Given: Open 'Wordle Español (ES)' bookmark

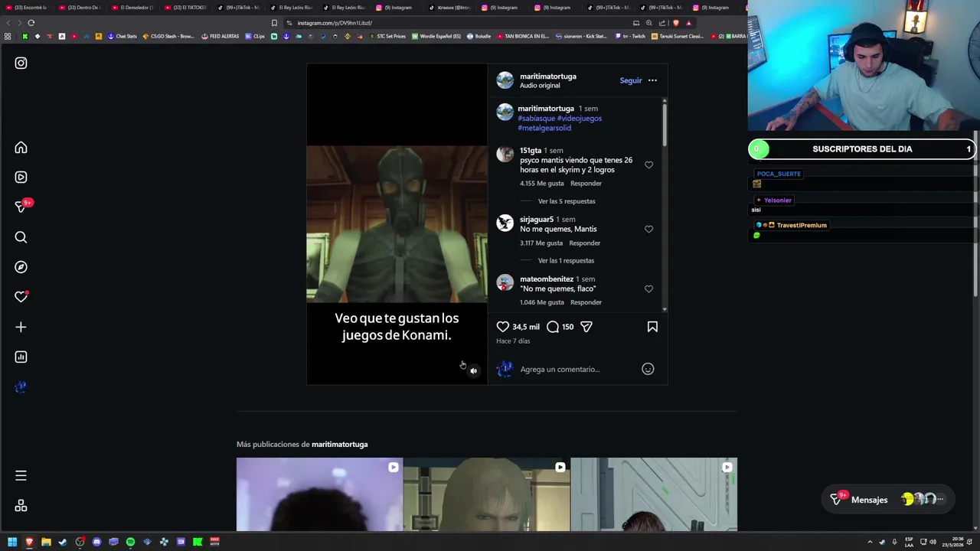Looking at the screenshot, I should tap(436, 36).
